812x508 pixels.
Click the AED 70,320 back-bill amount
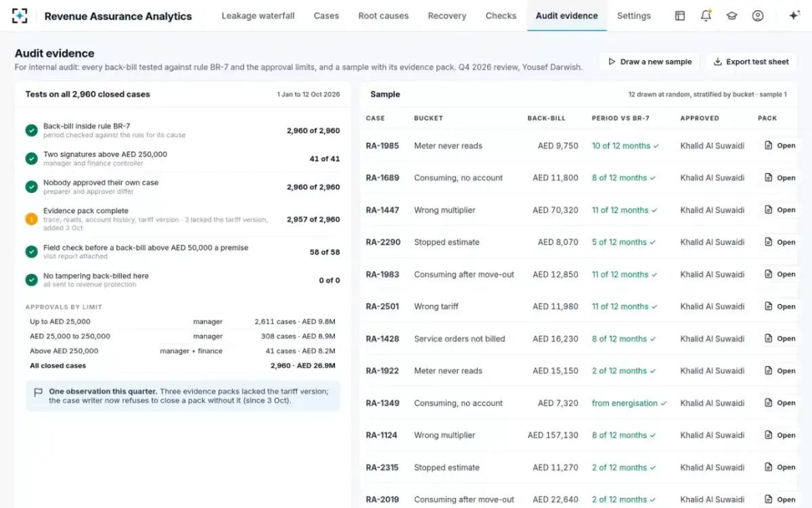pos(556,210)
